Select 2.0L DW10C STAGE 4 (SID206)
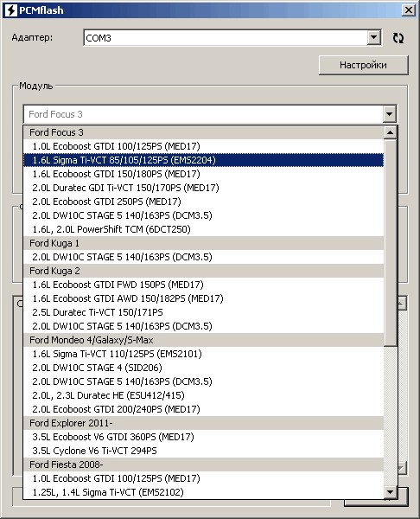 (x=203, y=368)
